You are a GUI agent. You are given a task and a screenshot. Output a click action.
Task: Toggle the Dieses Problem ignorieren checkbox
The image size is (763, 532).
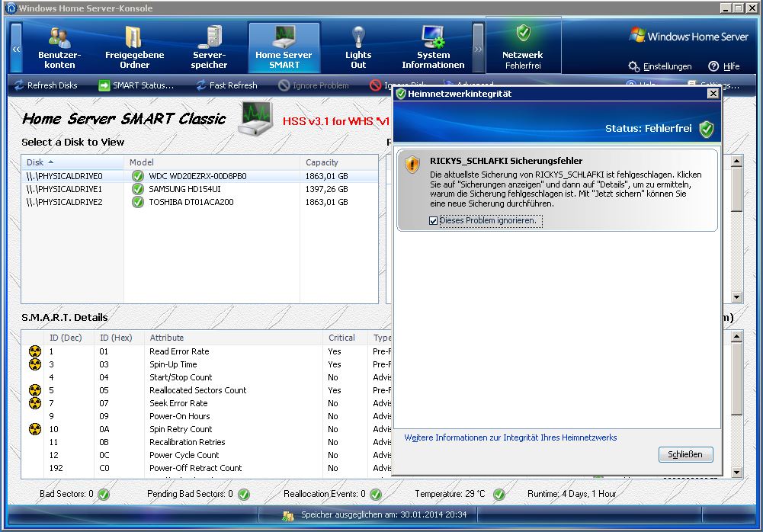click(x=433, y=221)
